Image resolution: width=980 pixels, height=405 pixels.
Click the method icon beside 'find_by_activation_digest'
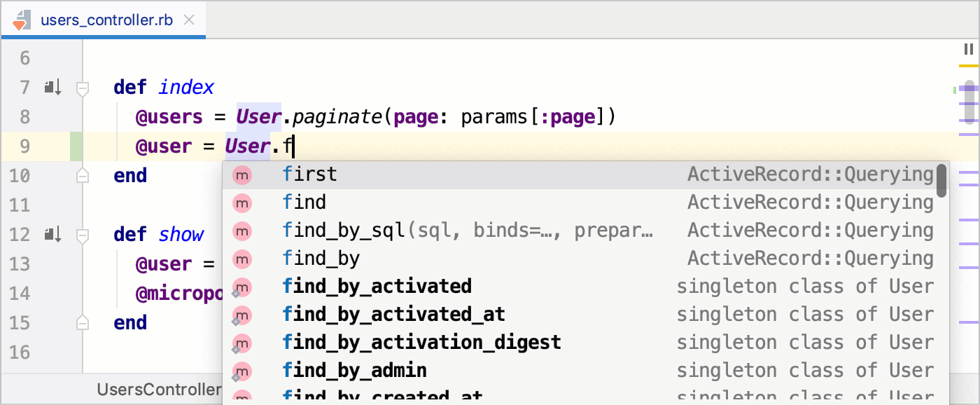(x=241, y=343)
